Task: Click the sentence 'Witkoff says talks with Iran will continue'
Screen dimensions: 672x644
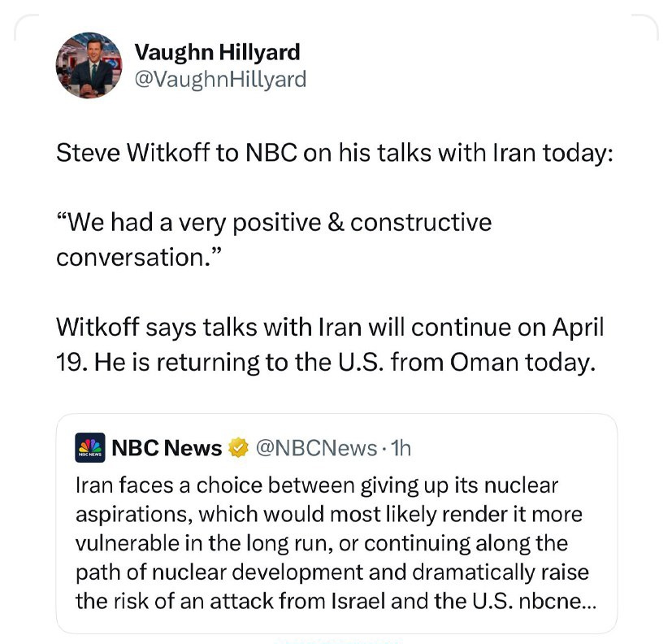Action: tap(330, 327)
